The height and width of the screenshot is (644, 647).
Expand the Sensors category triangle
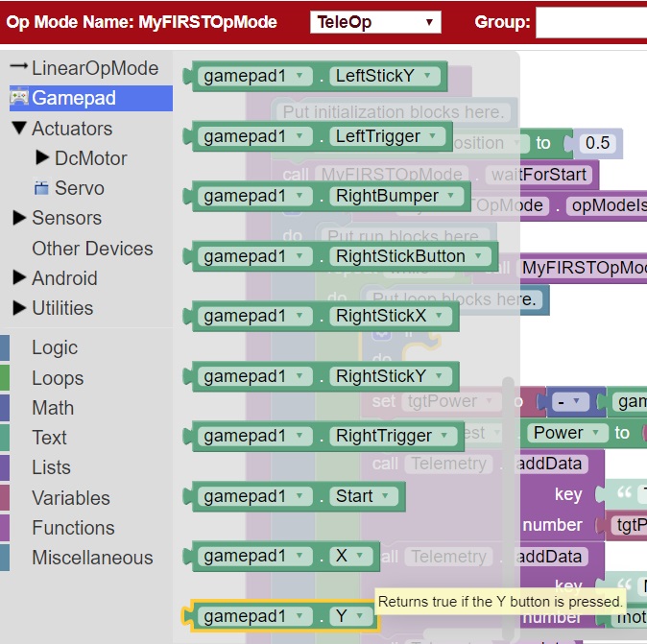(x=19, y=218)
